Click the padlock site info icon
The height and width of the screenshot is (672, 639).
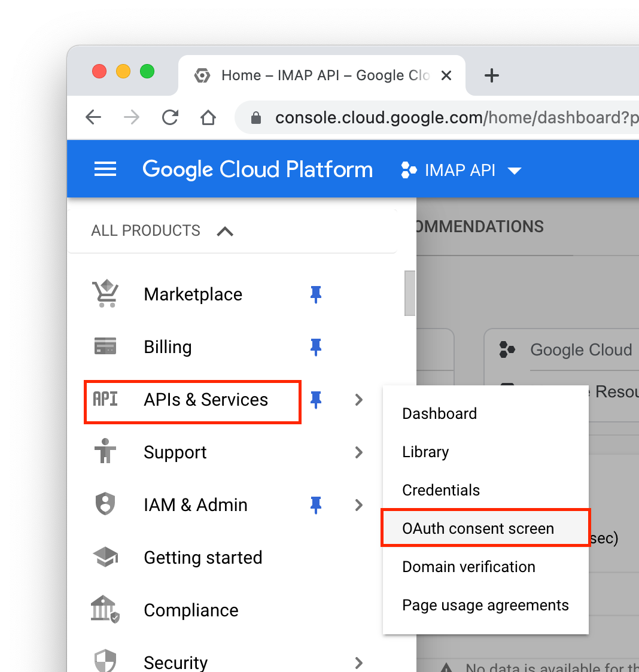tap(256, 117)
